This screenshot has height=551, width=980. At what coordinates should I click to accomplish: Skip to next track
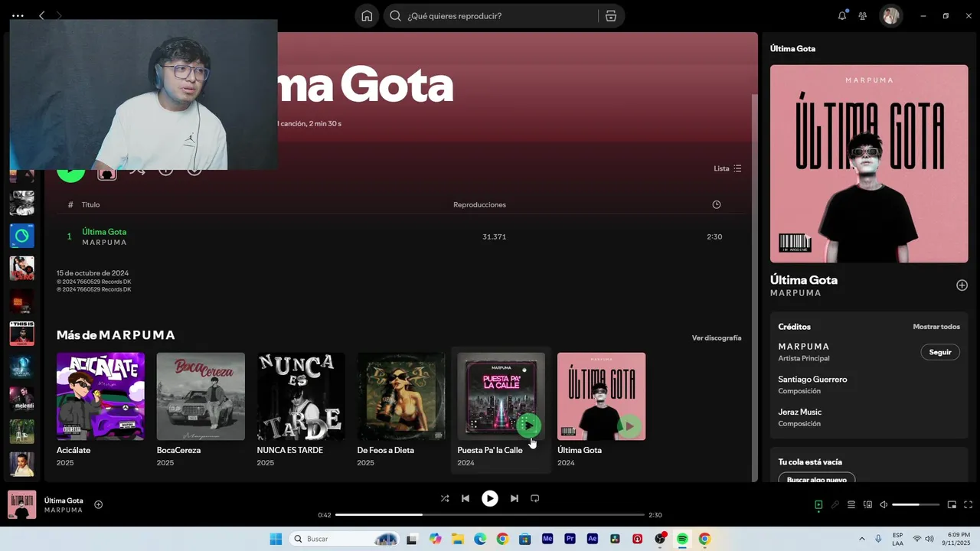pyautogui.click(x=514, y=498)
